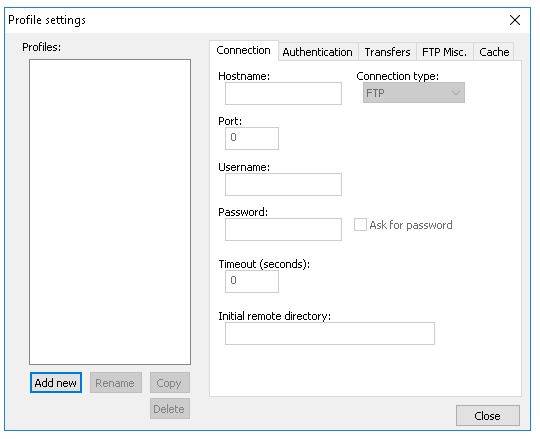Click the Initial remote directory field
This screenshot has width=540, height=439.
click(330, 333)
